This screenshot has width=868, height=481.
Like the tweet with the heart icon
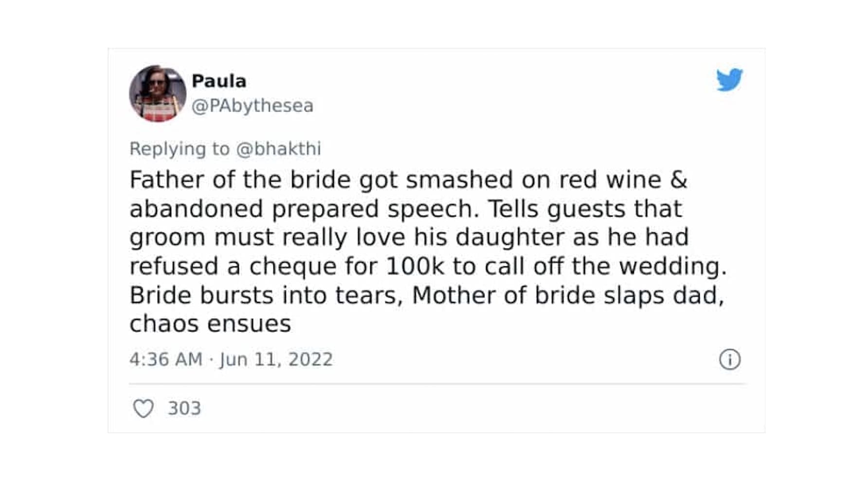tap(143, 408)
